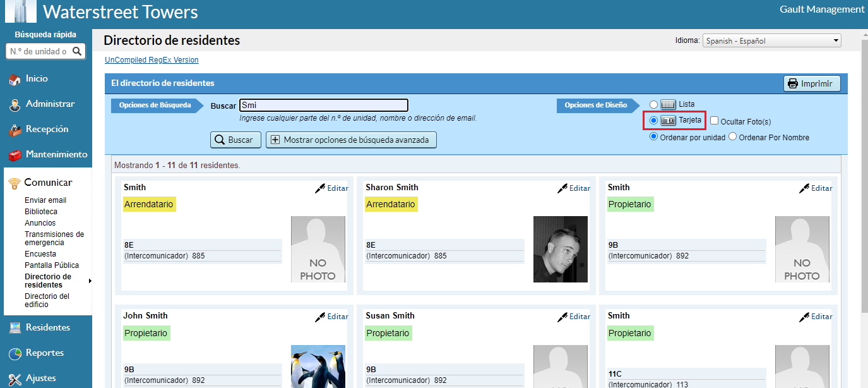Image resolution: width=868 pixels, height=388 pixels.
Task: Click Sharon Smith's photo thumbnail
Action: coord(561,249)
